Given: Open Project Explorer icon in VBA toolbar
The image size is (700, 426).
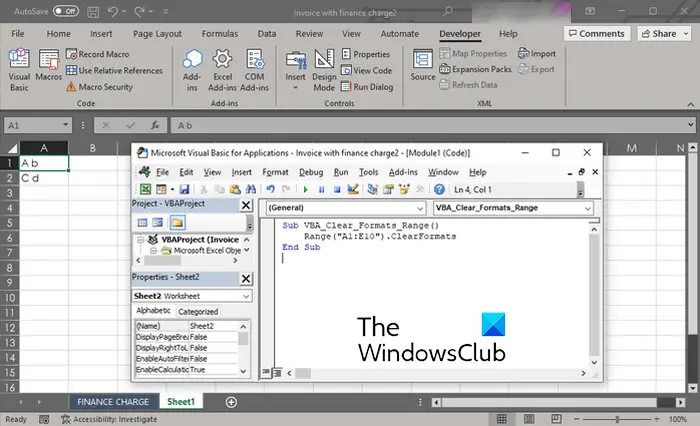Looking at the screenshot, I should [x=372, y=189].
